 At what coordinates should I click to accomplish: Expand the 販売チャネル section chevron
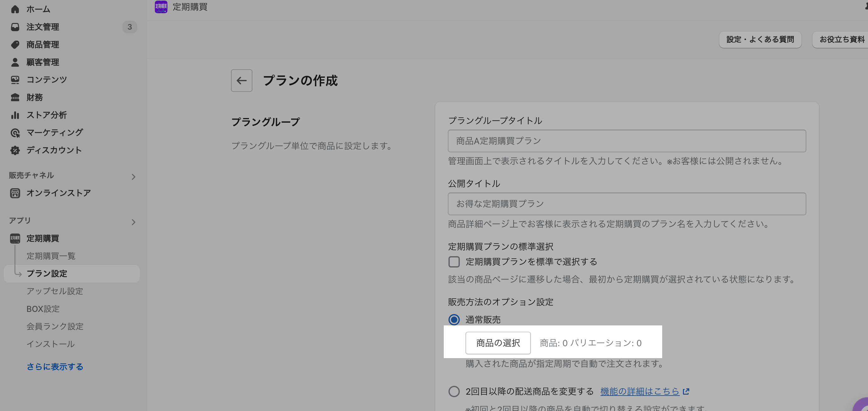133,177
